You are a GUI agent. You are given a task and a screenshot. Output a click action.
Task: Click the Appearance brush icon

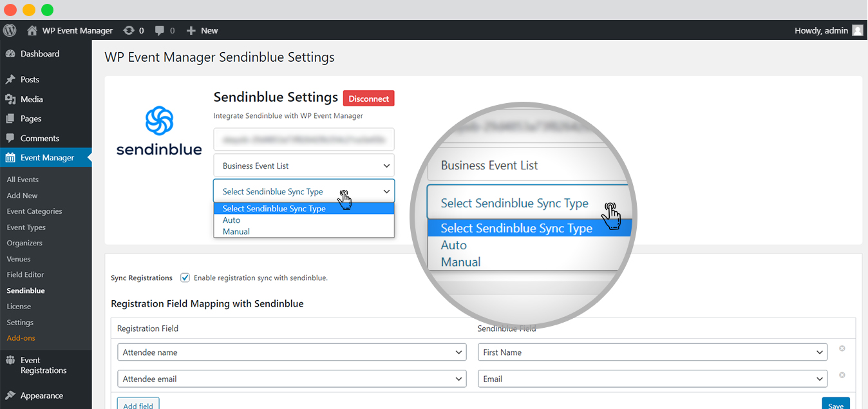pos(10,395)
